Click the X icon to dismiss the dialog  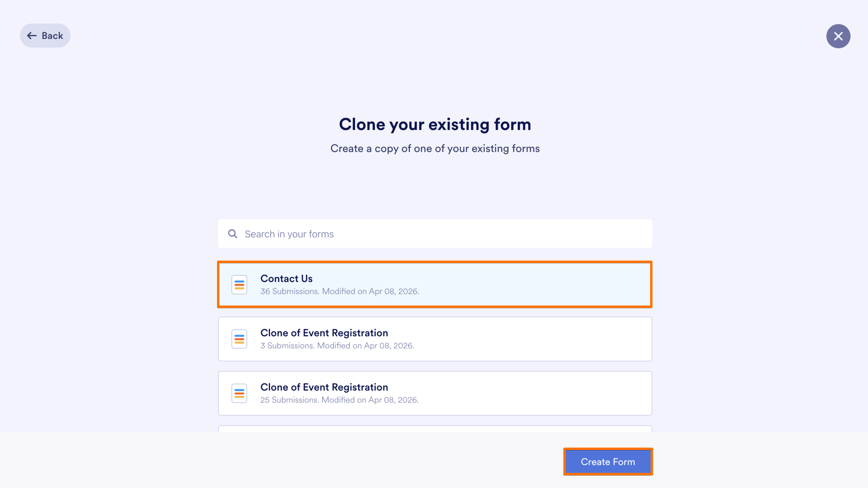click(838, 36)
